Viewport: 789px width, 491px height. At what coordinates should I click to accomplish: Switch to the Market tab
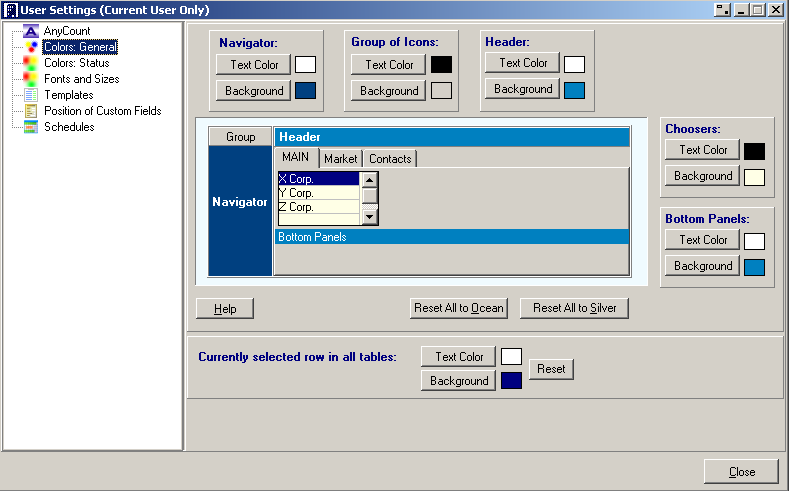click(x=340, y=159)
